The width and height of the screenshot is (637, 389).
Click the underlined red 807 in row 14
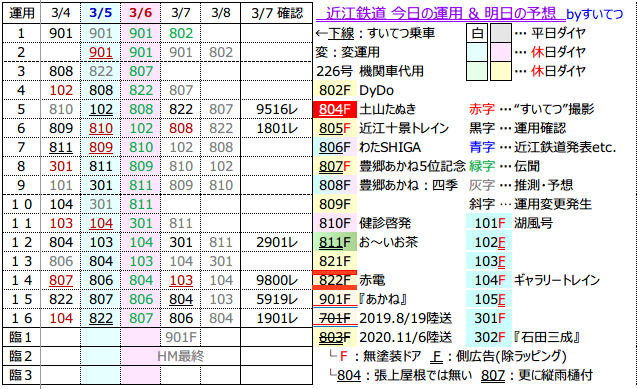[61, 280]
